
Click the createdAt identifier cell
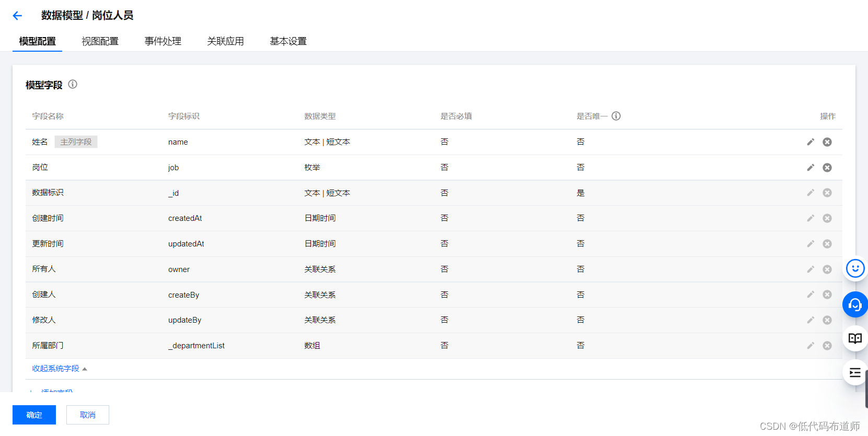185,218
